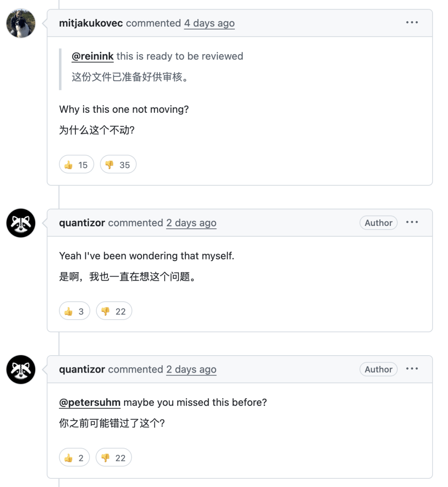The width and height of the screenshot is (448, 487).
Task: Toggle the thumbs up reaction showing 2
Action: pyautogui.click(x=74, y=457)
